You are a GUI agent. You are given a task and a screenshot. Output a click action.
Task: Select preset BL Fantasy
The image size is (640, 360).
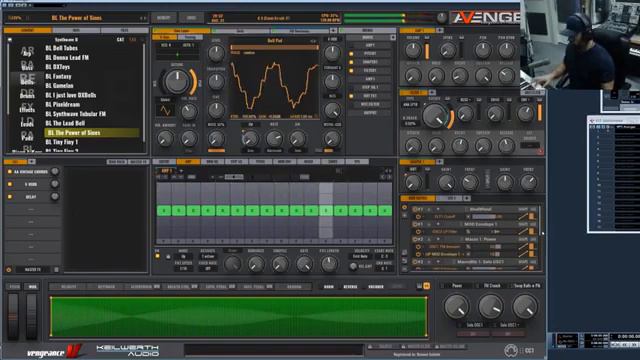click(x=58, y=76)
